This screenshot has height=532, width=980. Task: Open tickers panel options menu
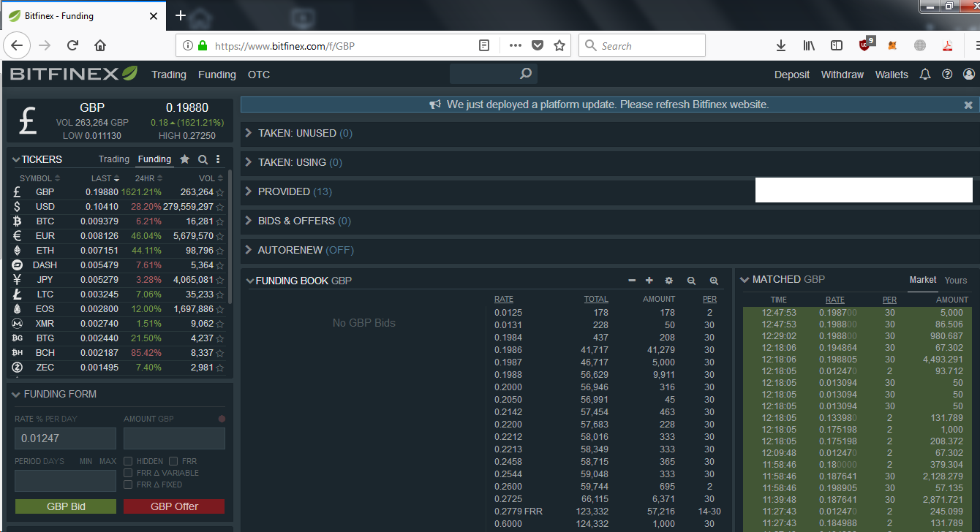coord(218,159)
